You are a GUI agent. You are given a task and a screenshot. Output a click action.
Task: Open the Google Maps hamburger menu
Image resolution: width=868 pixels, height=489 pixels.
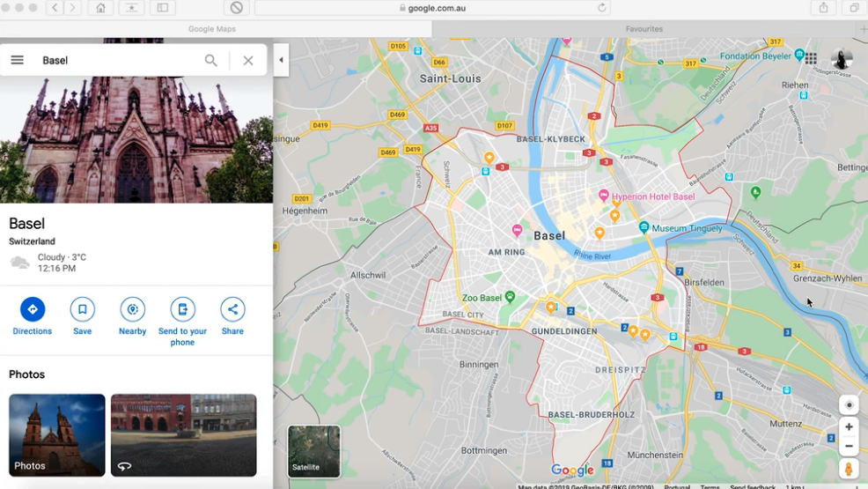coord(17,60)
